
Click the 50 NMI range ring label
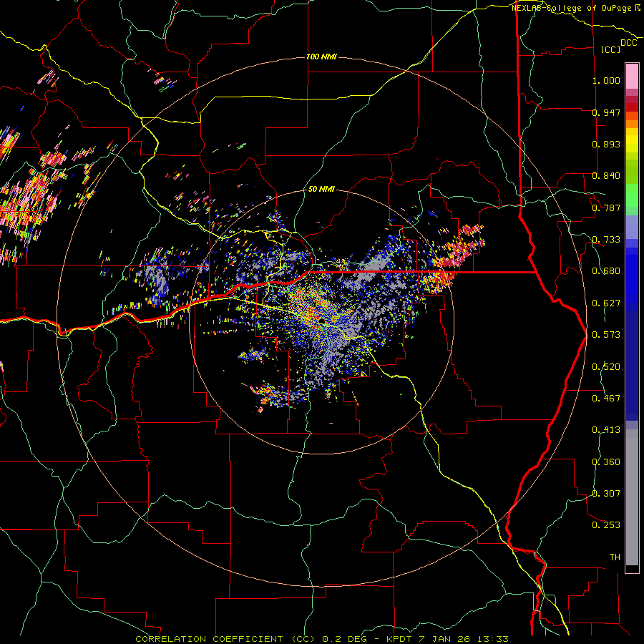(321, 190)
